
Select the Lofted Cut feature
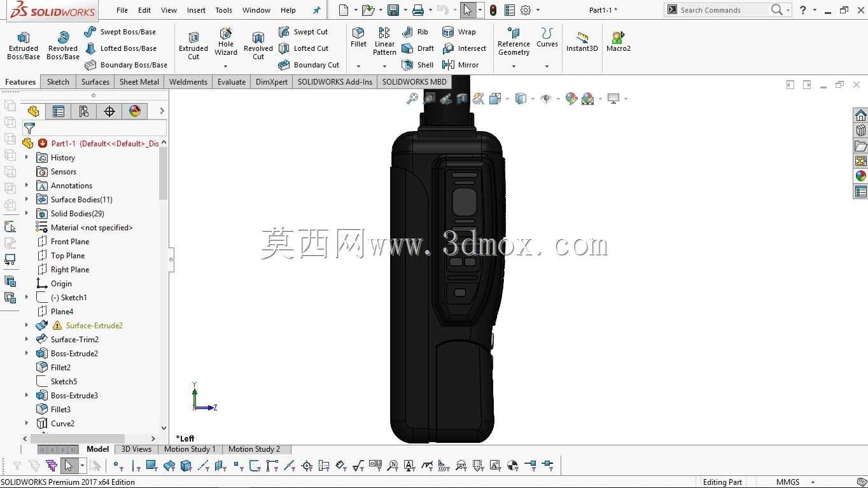[304, 48]
